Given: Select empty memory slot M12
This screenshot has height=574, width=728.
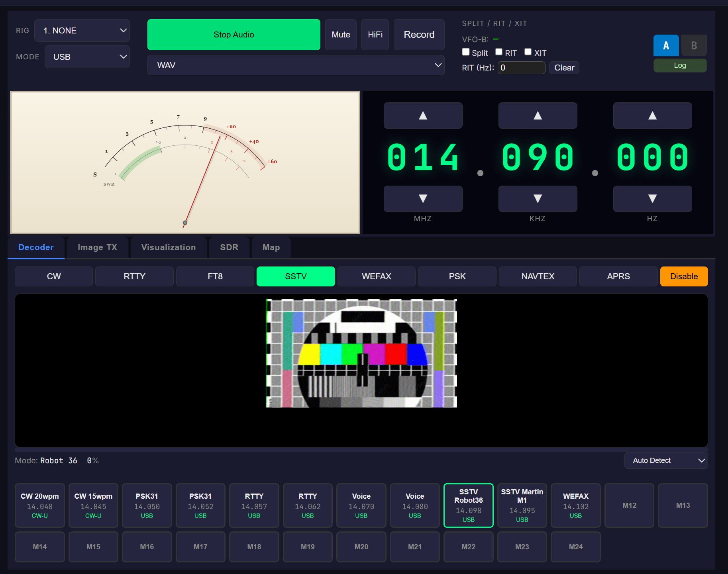Looking at the screenshot, I should tap(629, 505).
